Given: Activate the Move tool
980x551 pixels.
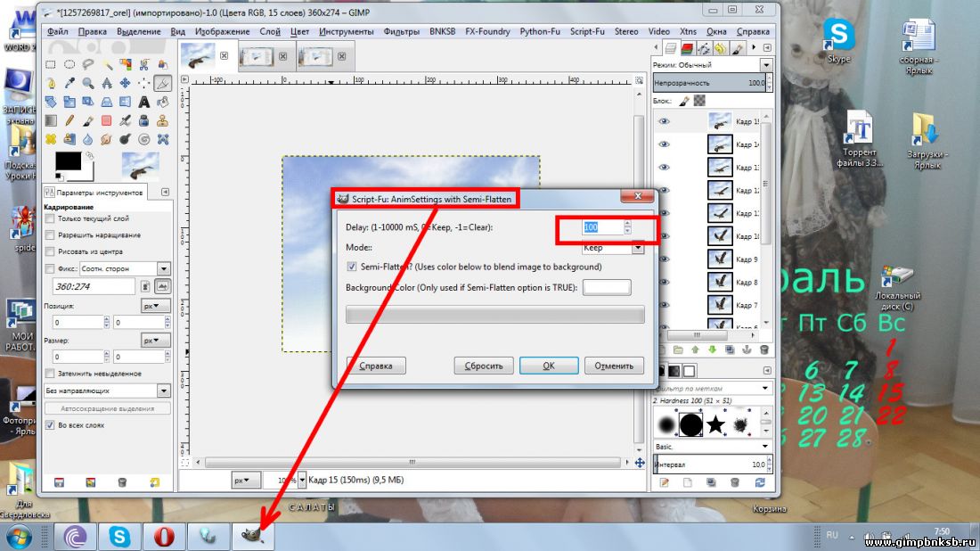Looking at the screenshot, I should point(126,83).
